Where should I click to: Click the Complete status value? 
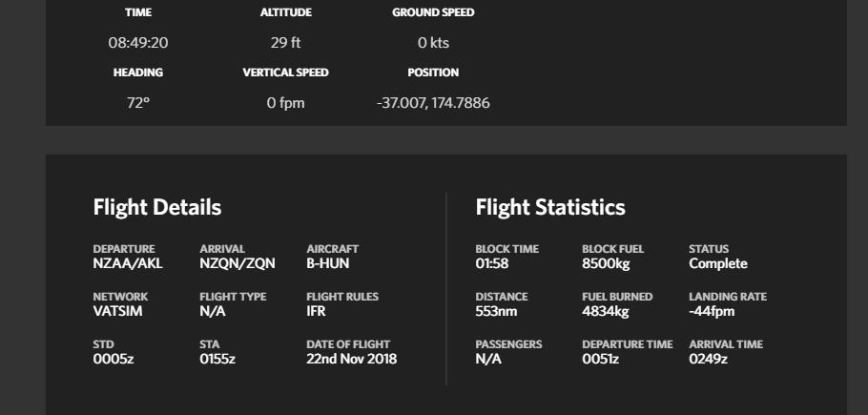click(x=718, y=264)
